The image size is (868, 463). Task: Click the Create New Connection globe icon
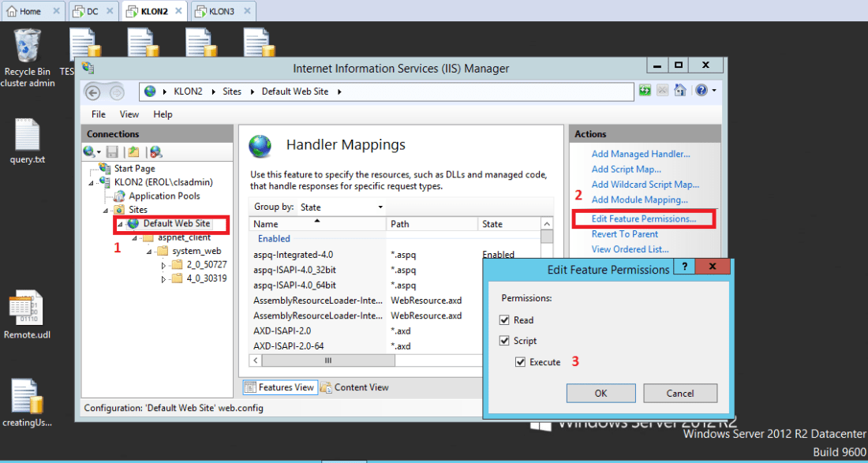[x=89, y=151]
